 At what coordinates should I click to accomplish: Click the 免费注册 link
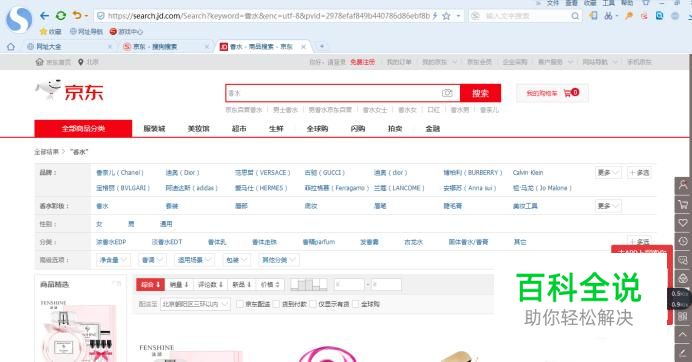[x=362, y=62]
